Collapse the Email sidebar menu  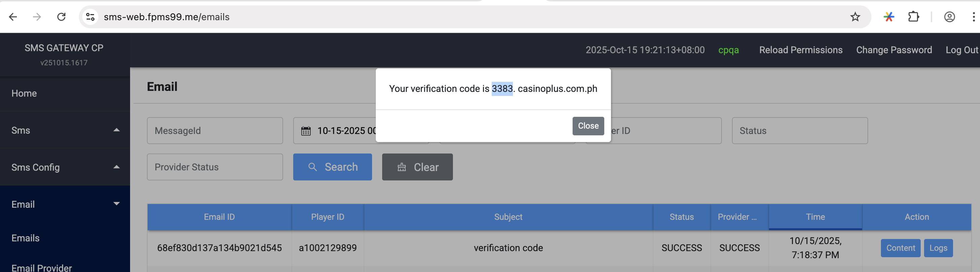click(65, 204)
